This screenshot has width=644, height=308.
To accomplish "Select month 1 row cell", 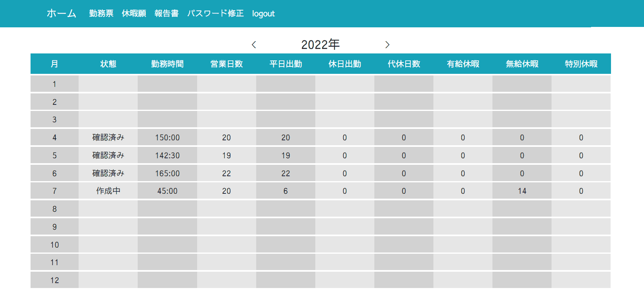I will [x=55, y=84].
